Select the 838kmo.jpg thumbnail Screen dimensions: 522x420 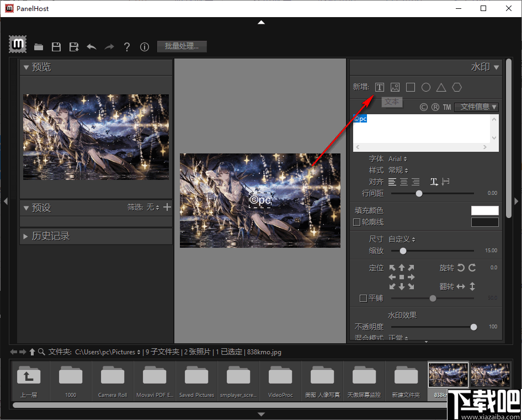pos(448,375)
